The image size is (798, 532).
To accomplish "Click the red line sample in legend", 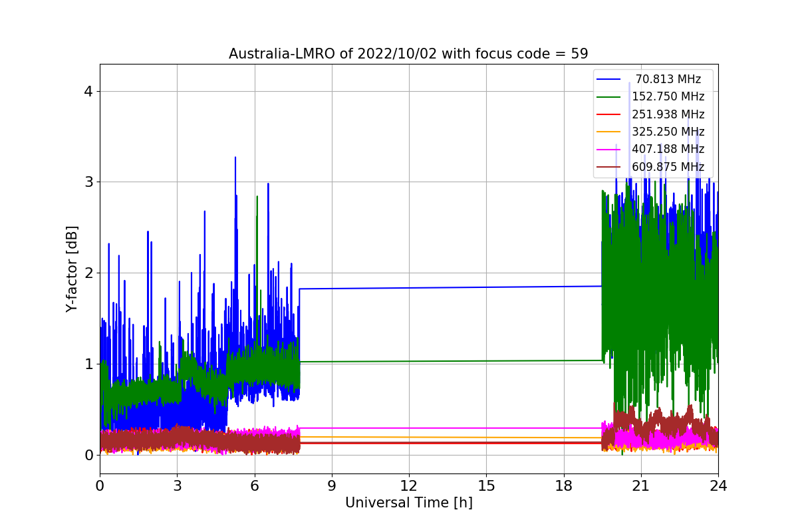I will (608, 114).
